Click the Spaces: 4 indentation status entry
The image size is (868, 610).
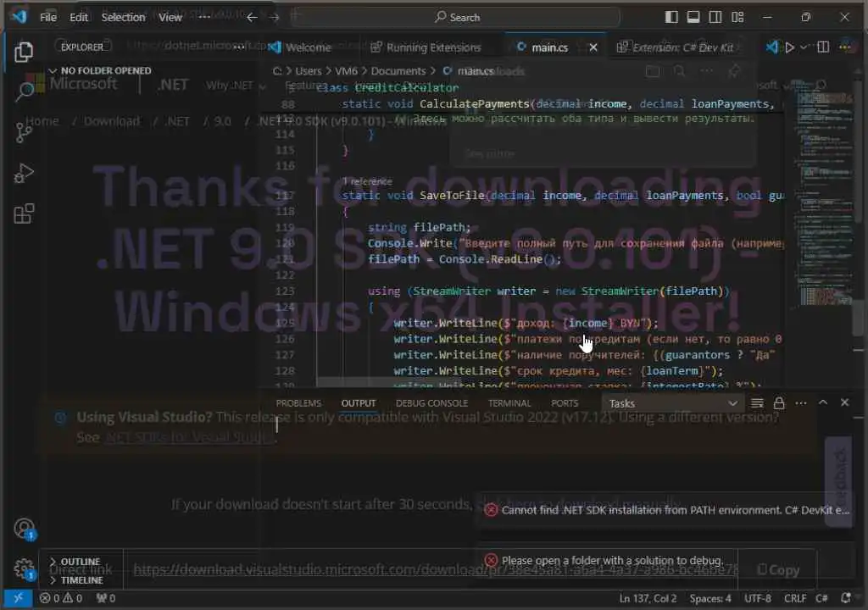point(710,598)
